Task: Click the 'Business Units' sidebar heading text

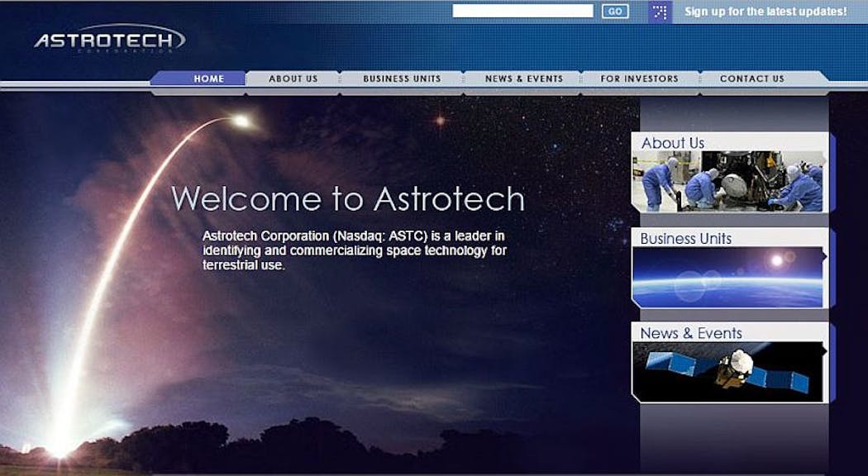Action: click(686, 238)
